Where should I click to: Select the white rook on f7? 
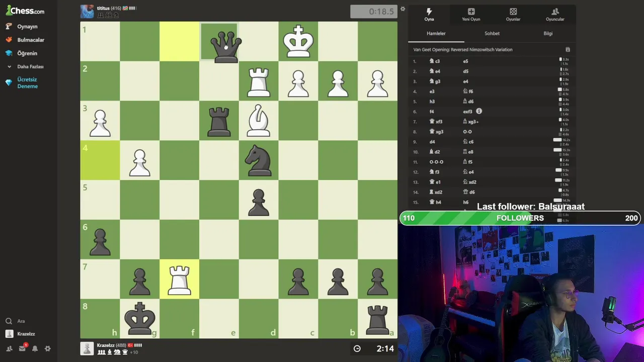(180, 280)
